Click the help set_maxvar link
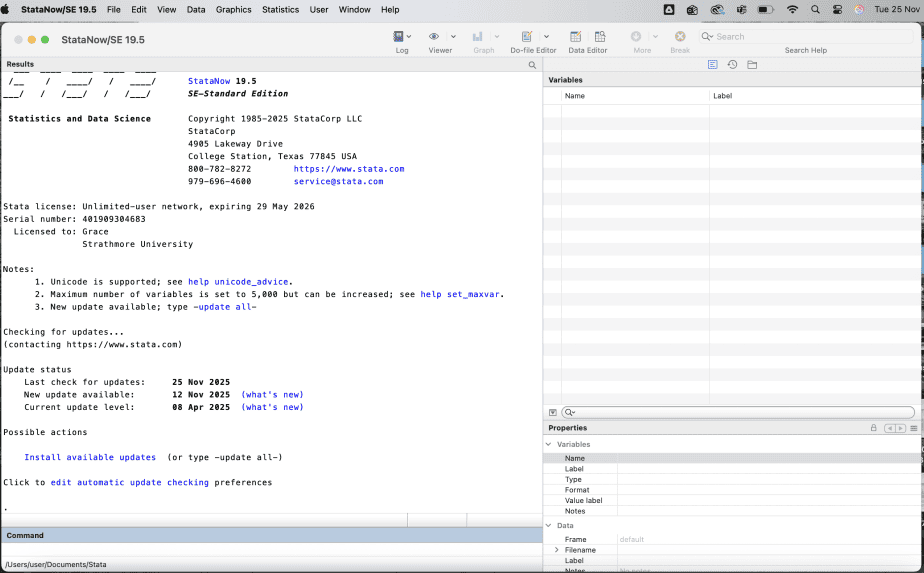The width and height of the screenshot is (924, 573). [x=460, y=294]
